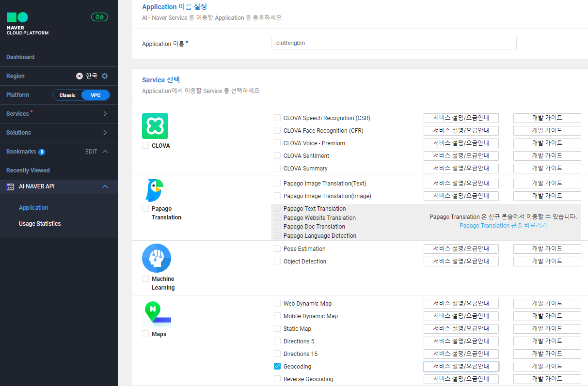Image resolution: width=588 pixels, height=386 pixels.
Task: Enable Directions 15 checkbox
Action: (x=277, y=354)
